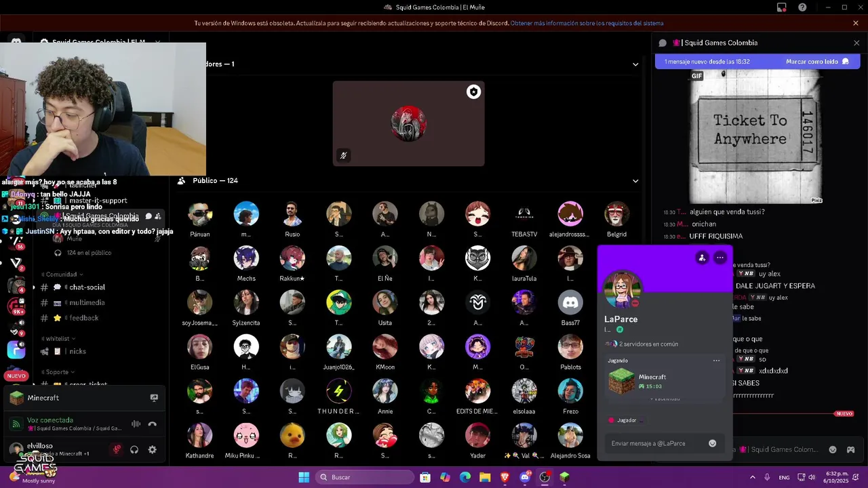Open Brave browser from taskbar
Screen dimensions: 868x488
[505, 477]
